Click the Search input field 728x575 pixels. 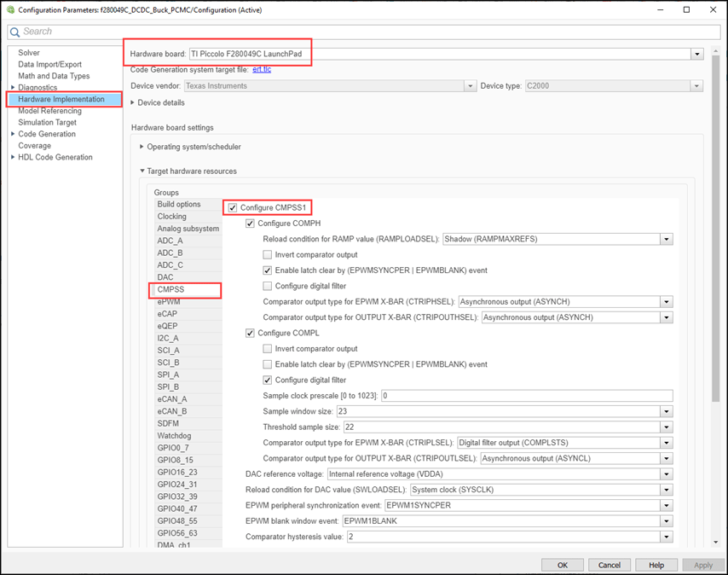pyautogui.click(x=364, y=32)
